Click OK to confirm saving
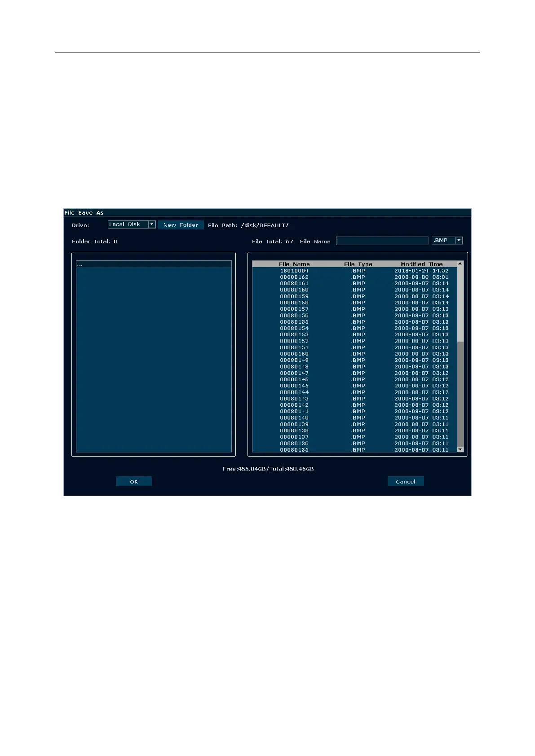 point(134,481)
